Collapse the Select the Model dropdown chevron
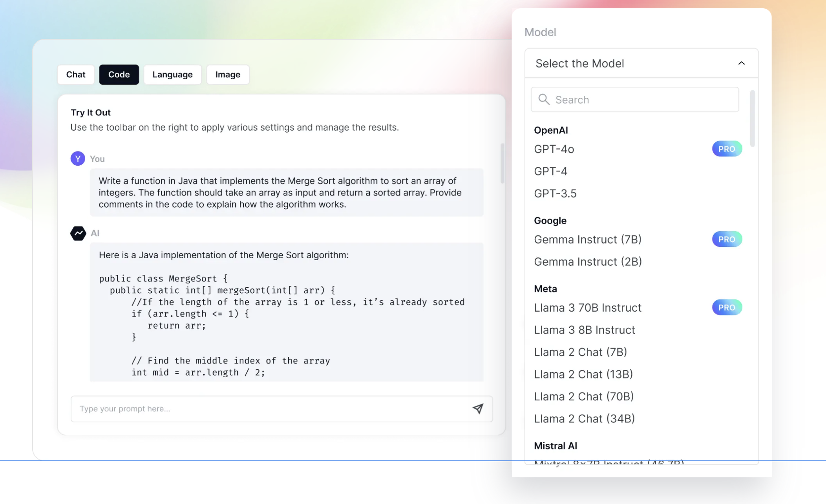The image size is (826, 504). 741,63
